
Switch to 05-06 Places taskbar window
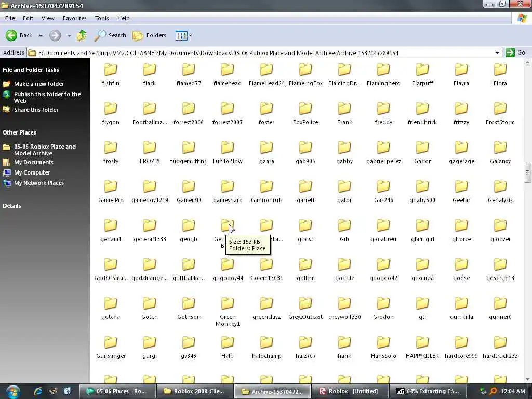tap(117, 391)
